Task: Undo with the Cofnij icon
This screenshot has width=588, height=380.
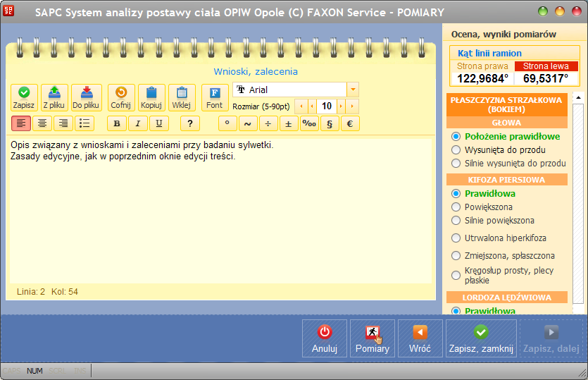Action: [x=120, y=97]
